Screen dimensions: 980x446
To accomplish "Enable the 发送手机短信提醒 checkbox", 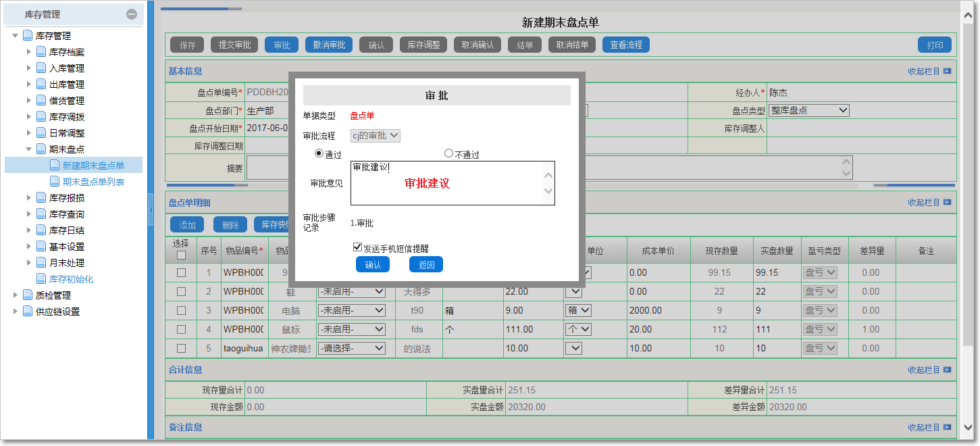I will coord(357,246).
